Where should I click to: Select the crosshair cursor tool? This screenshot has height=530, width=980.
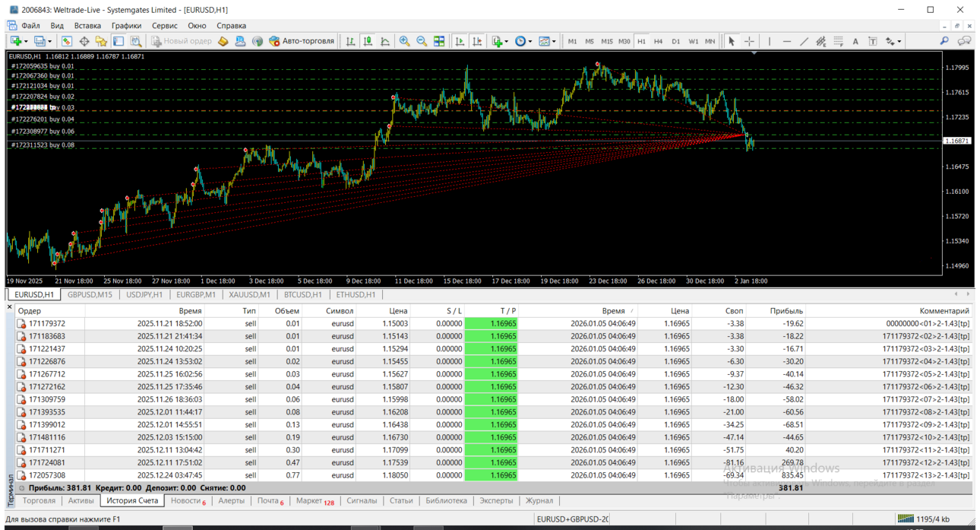749,41
